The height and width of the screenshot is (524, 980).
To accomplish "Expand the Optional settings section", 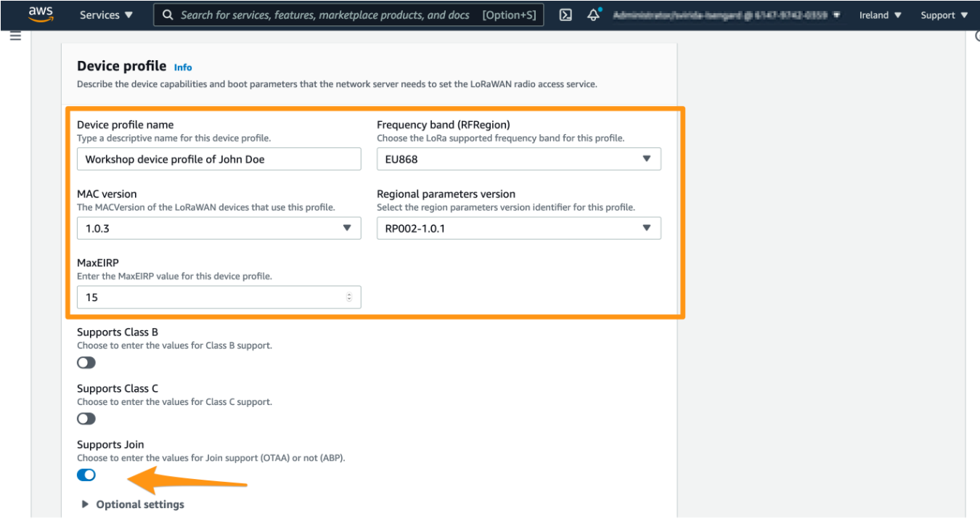I will [133, 504].
